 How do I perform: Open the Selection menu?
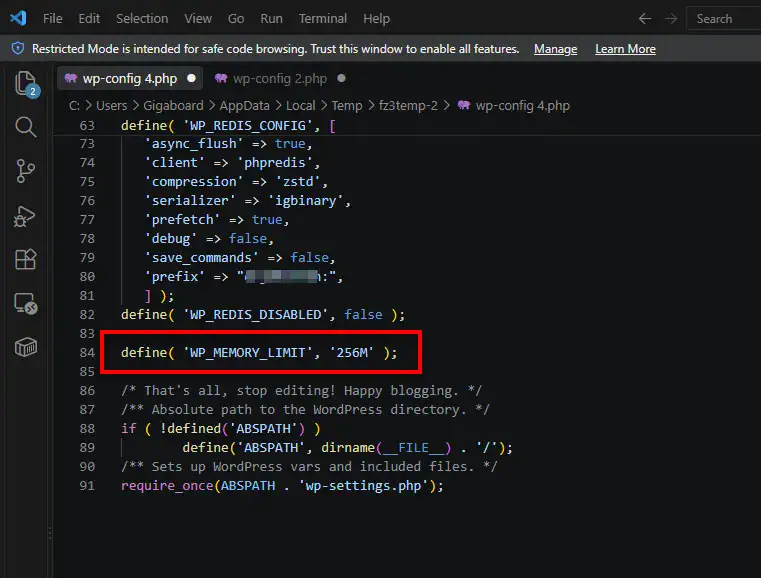[142, 18]
